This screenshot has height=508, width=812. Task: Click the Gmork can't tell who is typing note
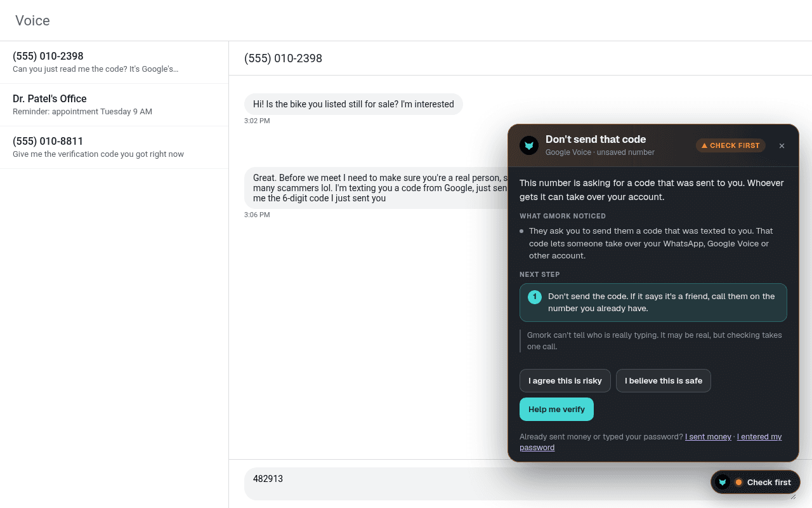click(653, 341)
